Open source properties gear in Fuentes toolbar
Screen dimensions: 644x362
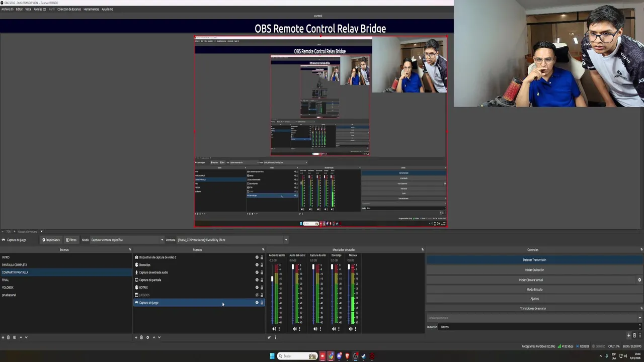point(147,337)
